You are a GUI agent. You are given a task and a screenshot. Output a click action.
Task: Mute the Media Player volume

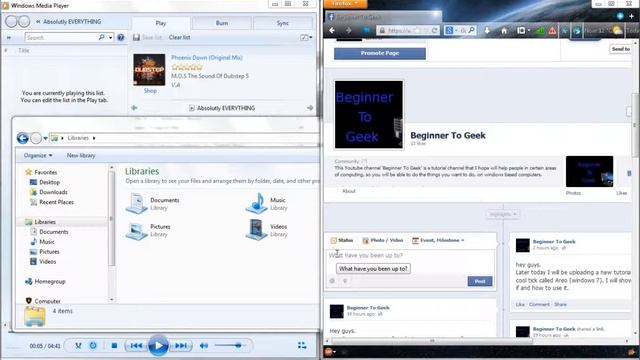(x=204, y=346)
